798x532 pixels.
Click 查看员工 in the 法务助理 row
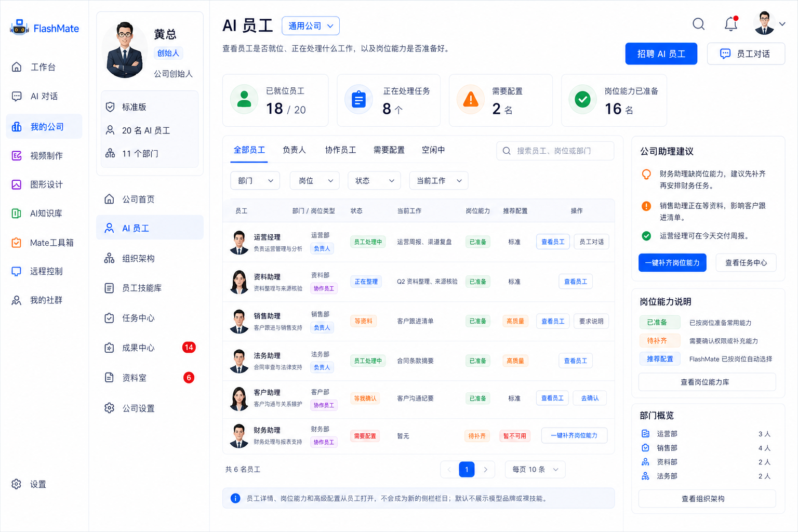(x=576, y=361)
